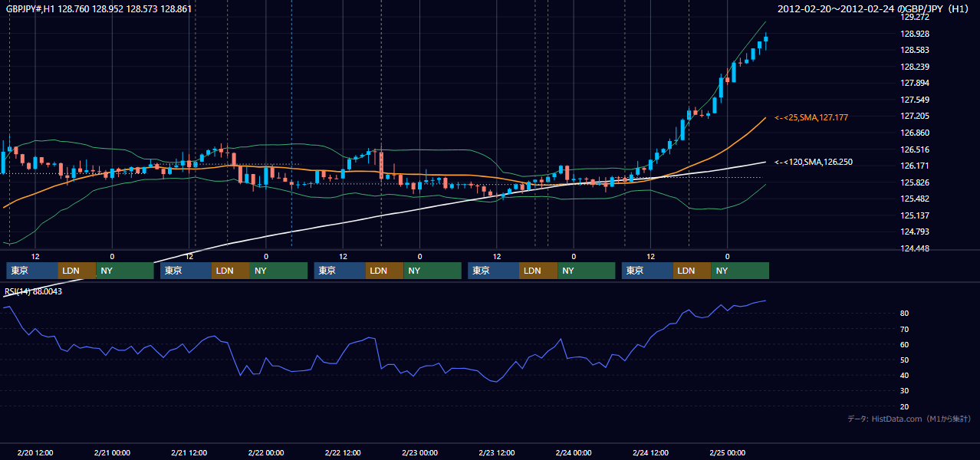Click the 2/24 12:00 date label

650,452
